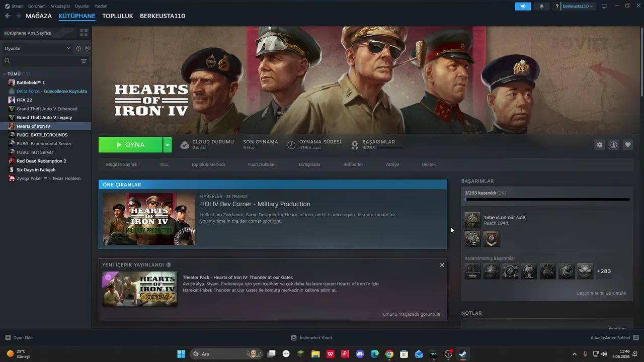This screenshot has height=362, width=644.
Task: Open Puan Dükkânı
Action: 262,164
